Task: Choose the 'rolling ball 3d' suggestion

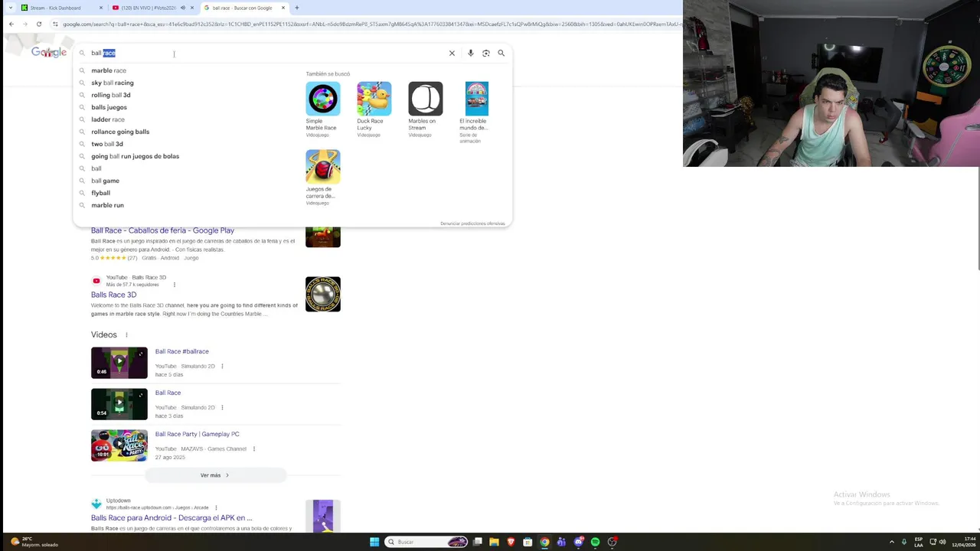Action: [x=111, y=95]
